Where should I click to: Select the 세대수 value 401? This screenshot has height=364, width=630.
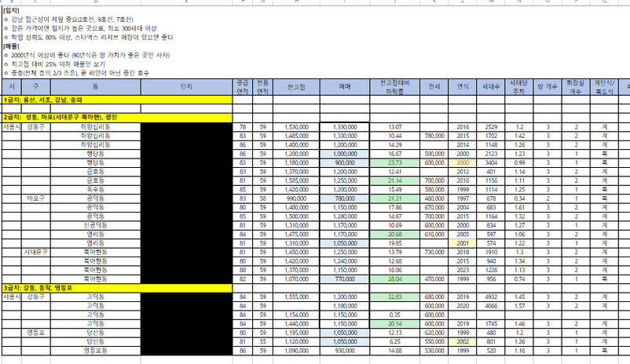click(491, 172)
